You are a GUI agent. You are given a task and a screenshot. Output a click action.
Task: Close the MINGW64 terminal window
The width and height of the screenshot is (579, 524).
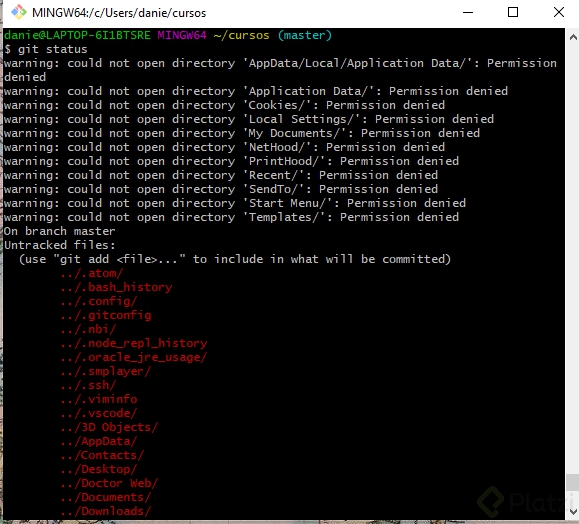tap(559, 12)
